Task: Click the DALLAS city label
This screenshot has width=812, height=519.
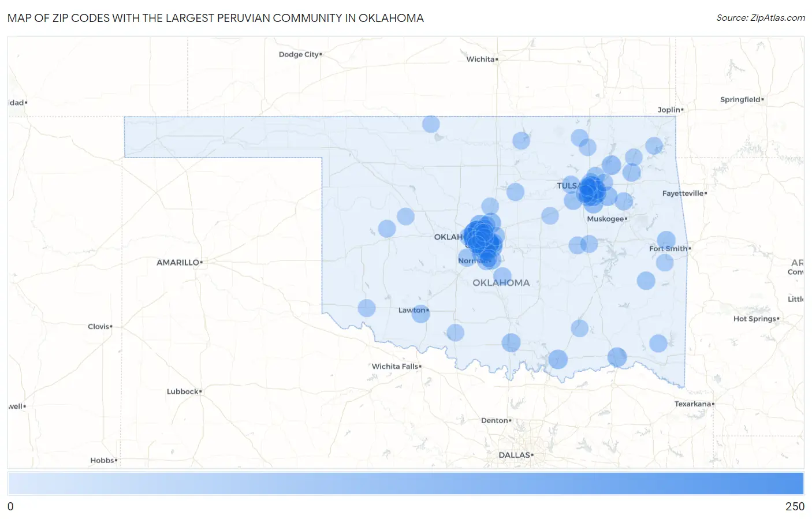Action: click(x=514, y=455)
